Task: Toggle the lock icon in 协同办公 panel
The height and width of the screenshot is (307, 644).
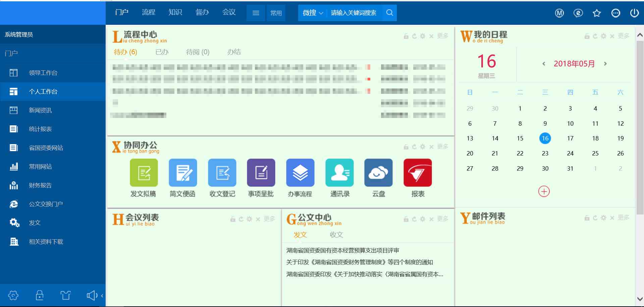Action: [x=406, y=147]
